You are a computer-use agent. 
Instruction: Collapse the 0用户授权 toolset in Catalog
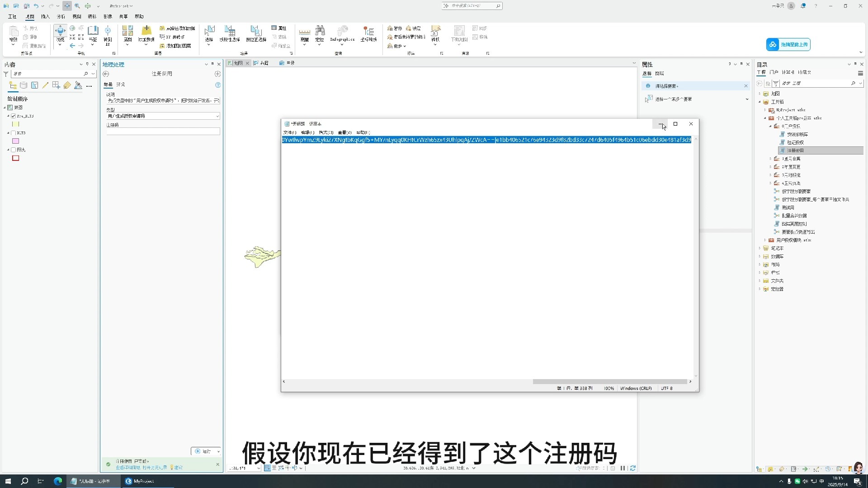tap(771, 126)
